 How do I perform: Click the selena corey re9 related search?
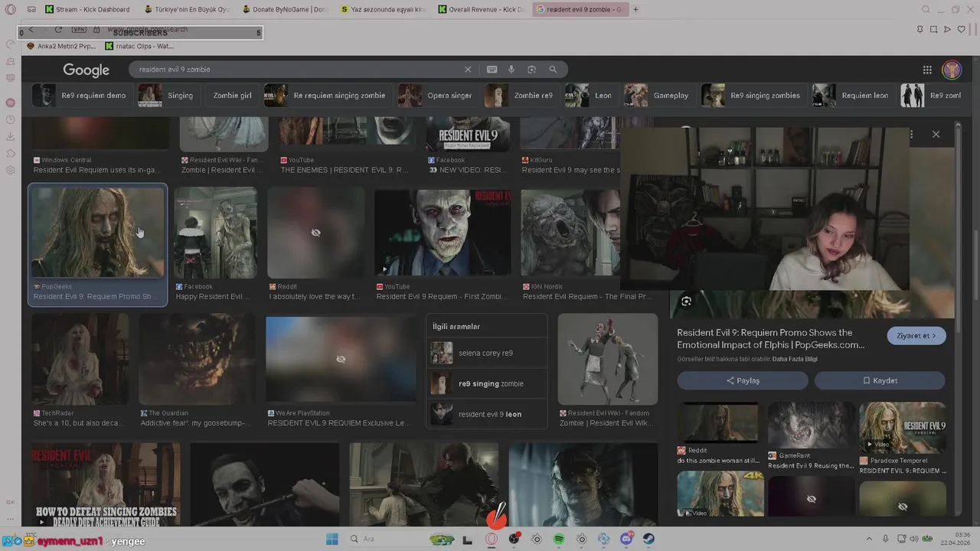click(x=487, y=353)
